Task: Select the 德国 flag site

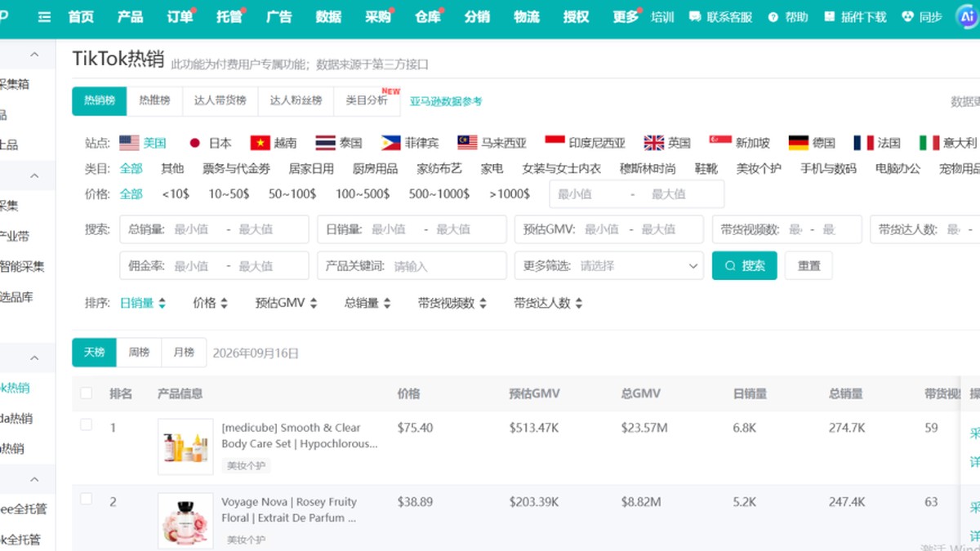Action: coord(799,143)
